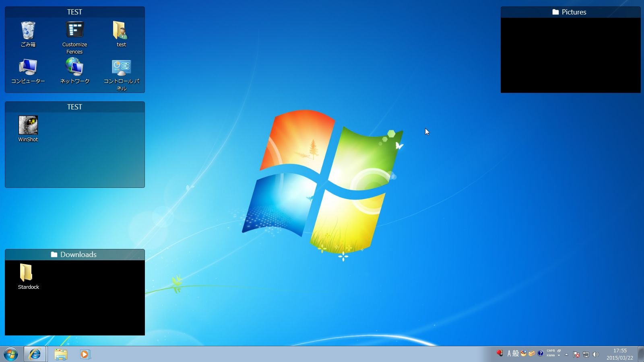Open Windows Explorer from taskbar
The width and height of the screenshot is (644, 362).
click(61, 354)
